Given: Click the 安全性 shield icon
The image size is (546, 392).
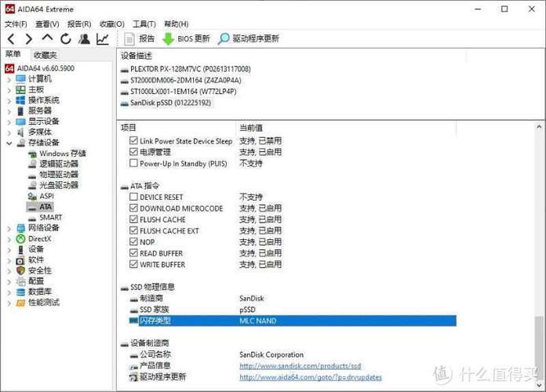Looking at the screenshot, I should [x=20, y=270].
